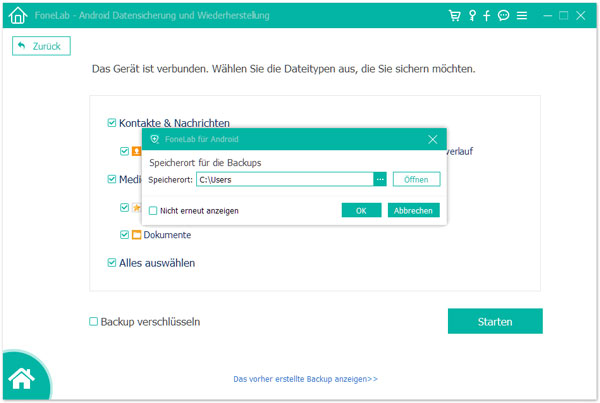600x403 pixels.
Task: Click the shield icon in dialog title
Action: pyautogui.click(x=155, y=139)
